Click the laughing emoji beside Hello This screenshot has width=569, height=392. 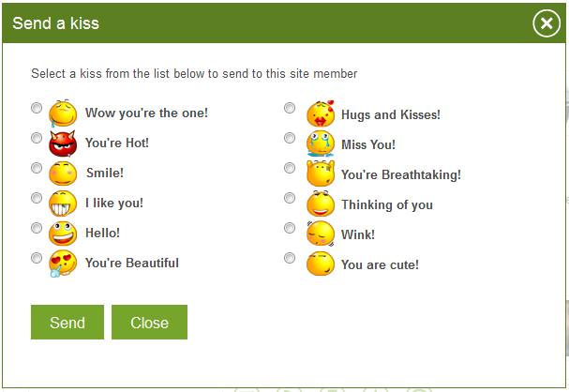63,234
